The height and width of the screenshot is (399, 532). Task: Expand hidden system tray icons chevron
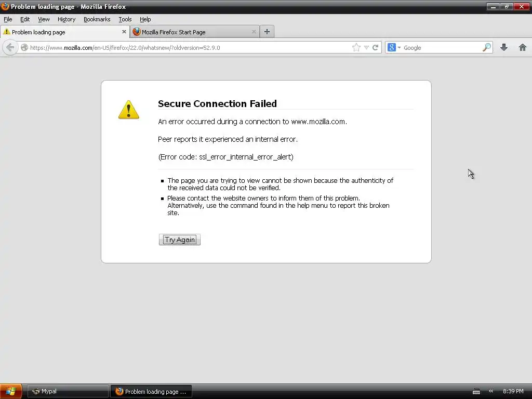(491, 391)
